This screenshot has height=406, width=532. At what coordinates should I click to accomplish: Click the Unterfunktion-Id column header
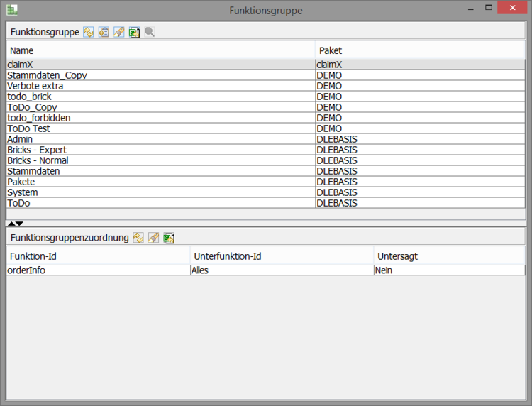tap(282, 256)
